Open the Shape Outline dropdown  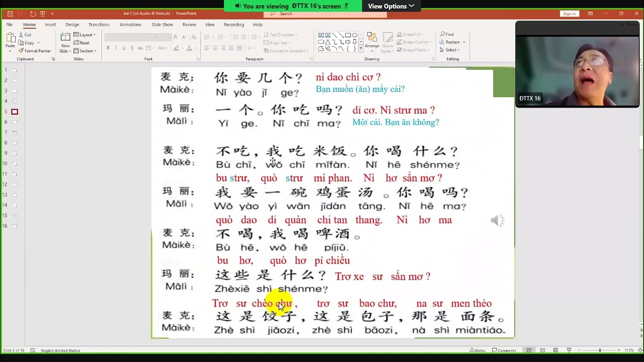click(414, 42)
